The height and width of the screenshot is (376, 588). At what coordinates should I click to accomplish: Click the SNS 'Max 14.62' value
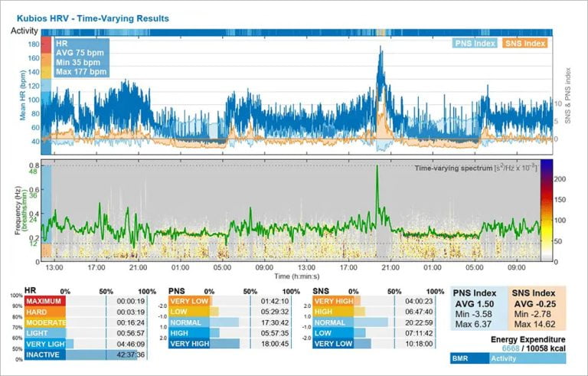(x=534, y=324)
